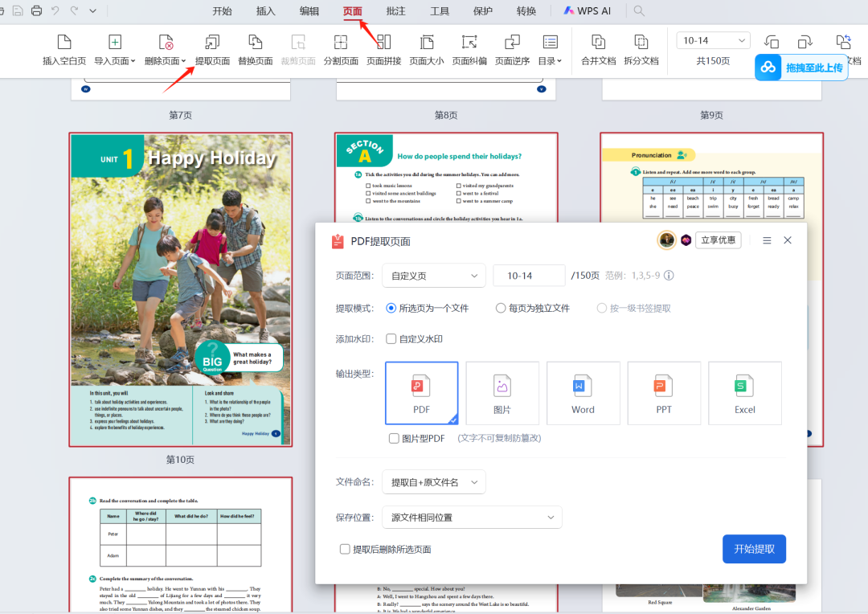Check 提取后删除所选页面 option
868x614 pixels.
tap(345, 549)
